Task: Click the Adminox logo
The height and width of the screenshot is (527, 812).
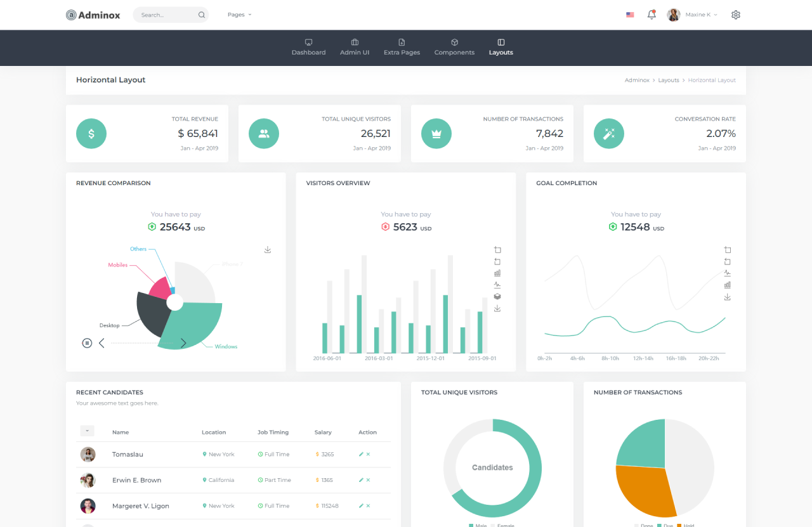Action: [93, 15]
